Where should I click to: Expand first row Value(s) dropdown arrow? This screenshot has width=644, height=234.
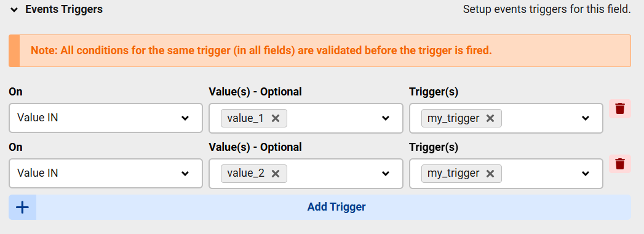pos(385,118)
